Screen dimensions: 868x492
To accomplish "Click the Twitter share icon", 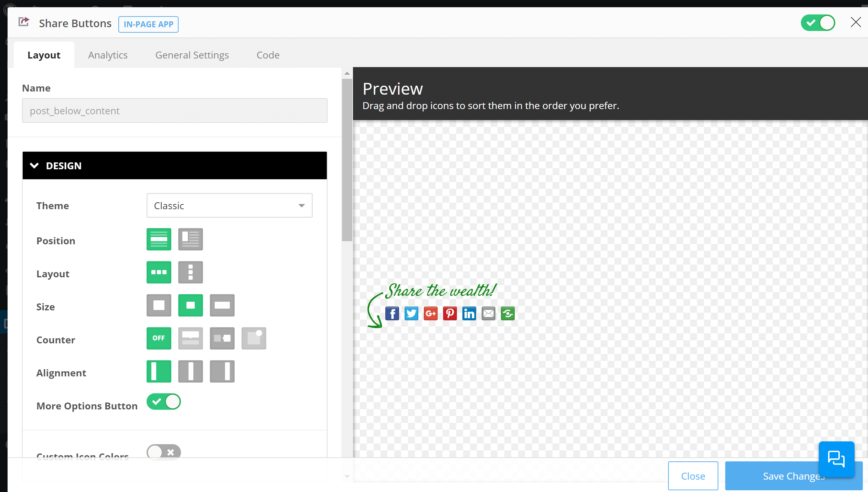I will click(411, 313).
